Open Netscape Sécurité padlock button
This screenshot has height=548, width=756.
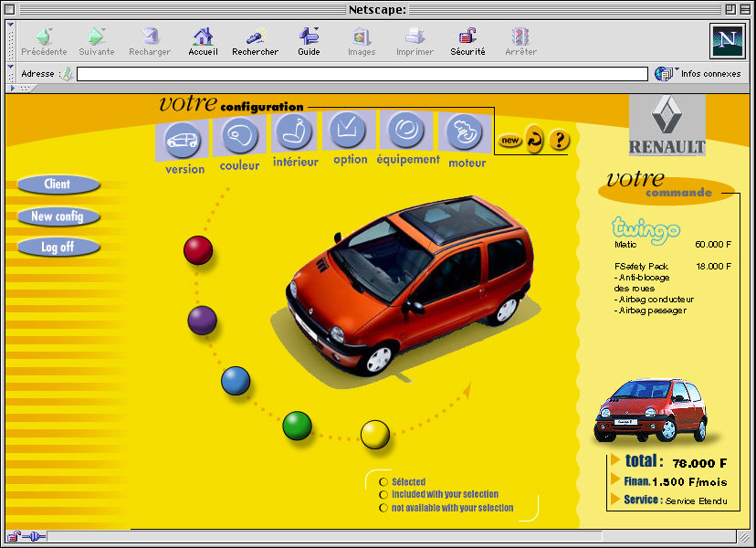pos(467,41)
